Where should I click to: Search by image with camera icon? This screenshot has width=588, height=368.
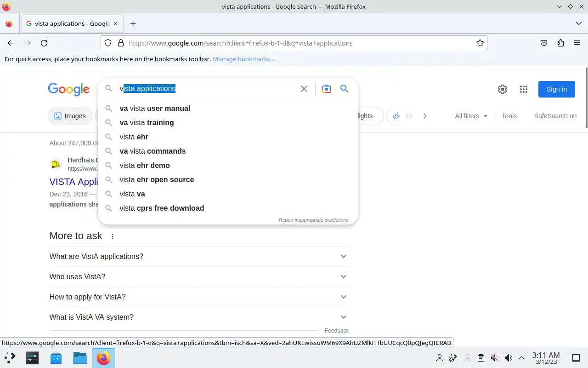[x=327, y=89]
